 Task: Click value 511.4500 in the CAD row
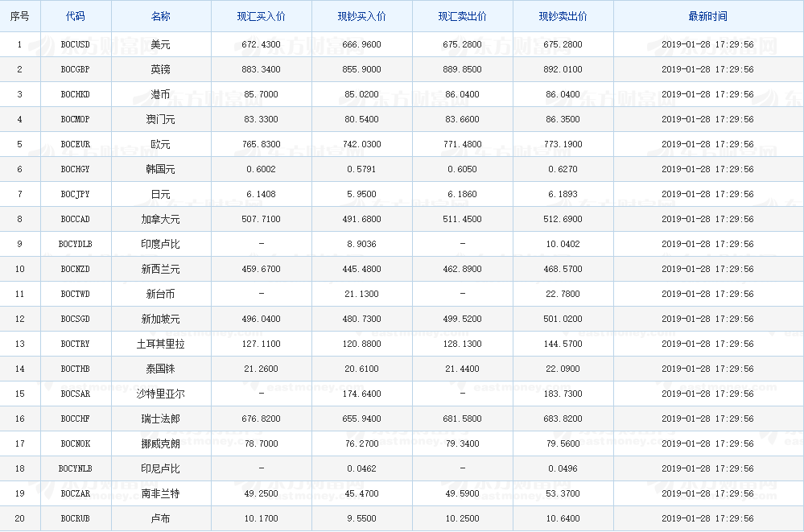click(x=462, y=219)
